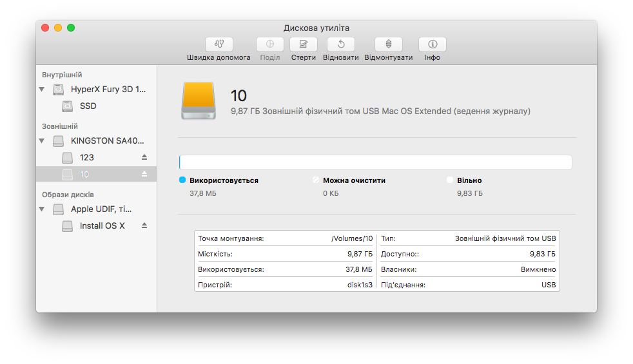Viewport: 633px width, 364px height.
Task: Open the Info (Інфо) toolbar icon
Action: pos(433,44)
